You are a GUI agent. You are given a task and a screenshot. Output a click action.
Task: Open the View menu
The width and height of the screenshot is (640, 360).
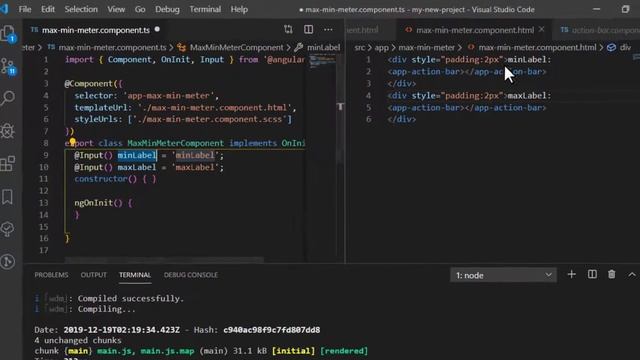116,9
